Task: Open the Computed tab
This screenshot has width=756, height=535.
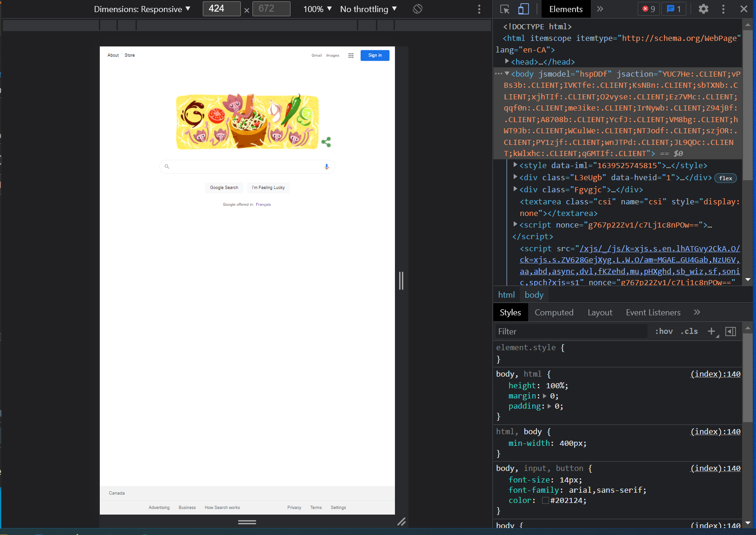Action: [554, 313]
